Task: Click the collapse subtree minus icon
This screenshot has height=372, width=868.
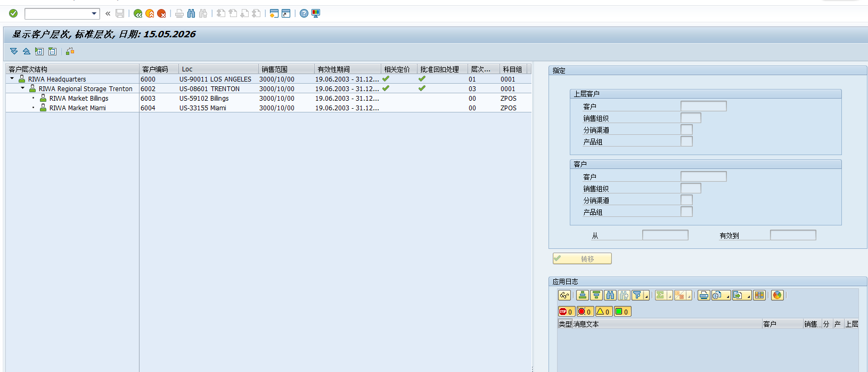Action: click(x=52, y=51)
